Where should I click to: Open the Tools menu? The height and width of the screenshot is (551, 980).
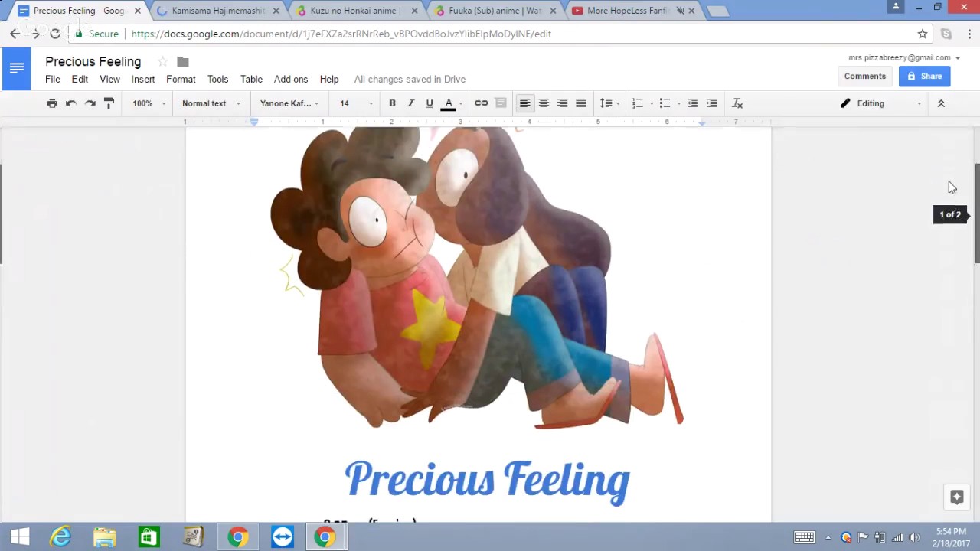coord(217,79)
